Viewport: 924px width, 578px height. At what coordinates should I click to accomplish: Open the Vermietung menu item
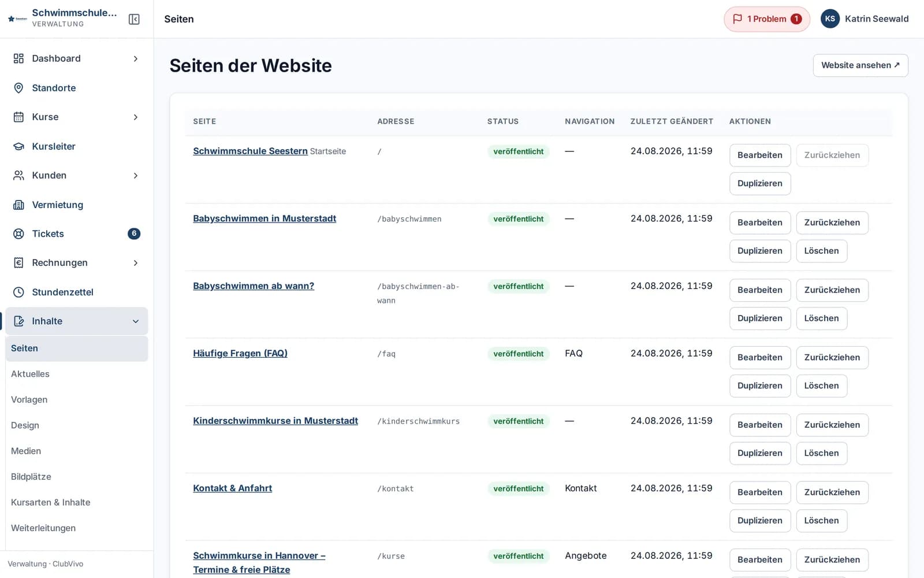[77, 205]
